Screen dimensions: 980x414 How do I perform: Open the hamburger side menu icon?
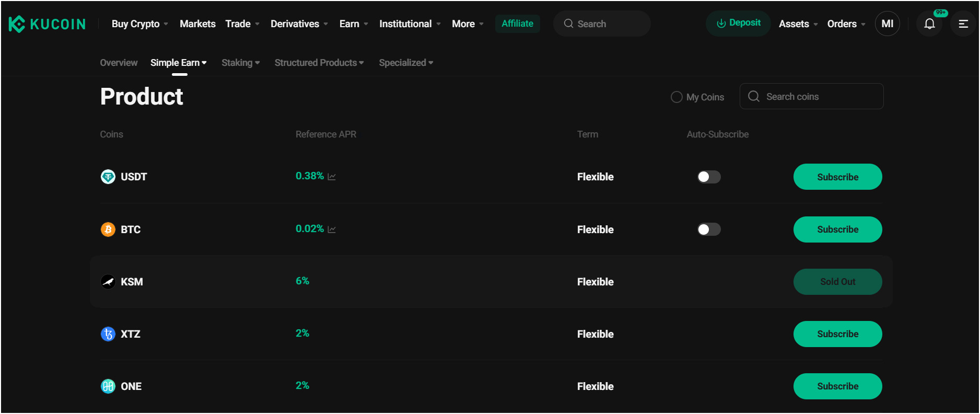(963, 24)
